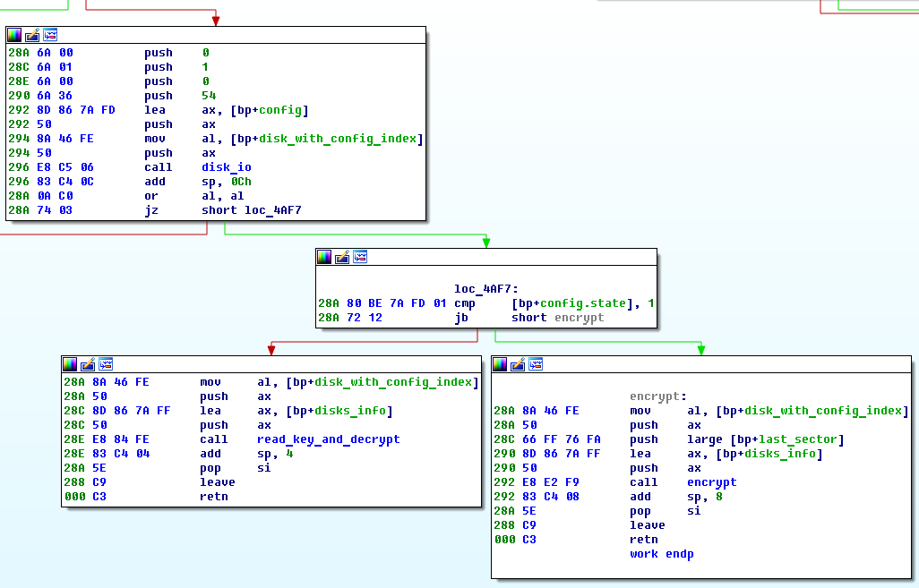Image resolution: width=919 pixels, height=588 pixels.
Task: Click node color icon of encrypt block
Action: (x=500, y=364)
